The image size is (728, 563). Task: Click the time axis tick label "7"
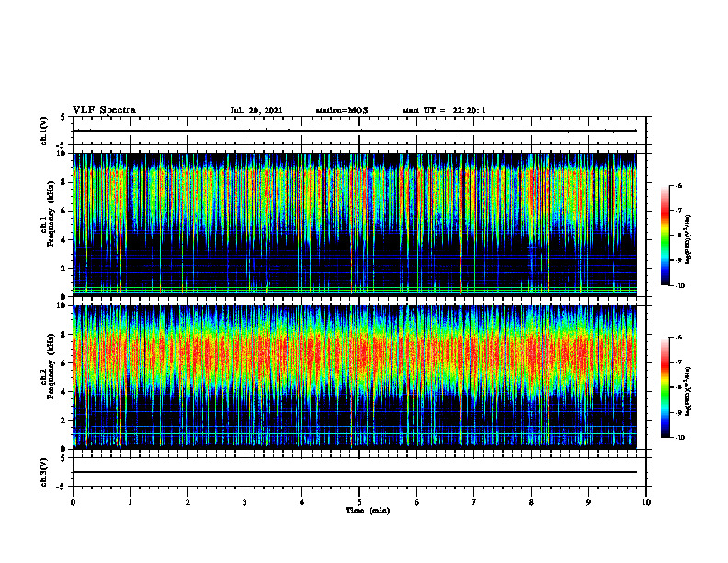(x=474, y=502)
